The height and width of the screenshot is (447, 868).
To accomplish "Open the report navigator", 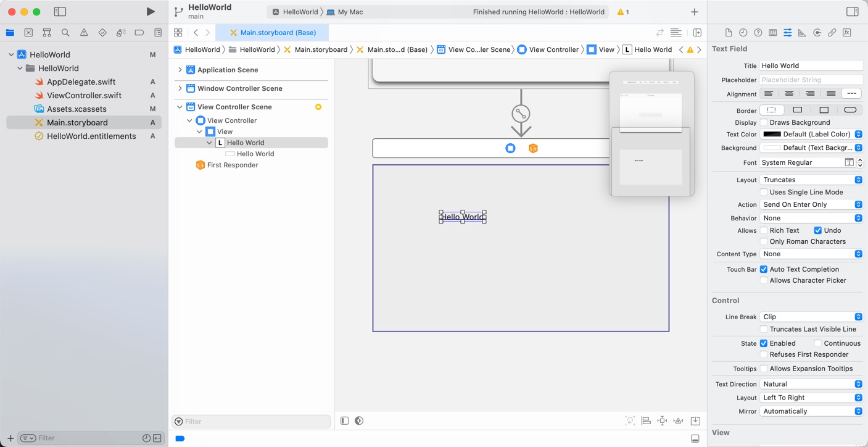I will point(158,33).
